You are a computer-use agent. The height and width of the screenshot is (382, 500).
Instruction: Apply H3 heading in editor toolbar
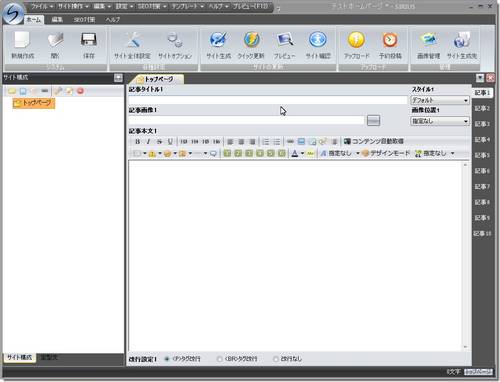tap(183, 142)
